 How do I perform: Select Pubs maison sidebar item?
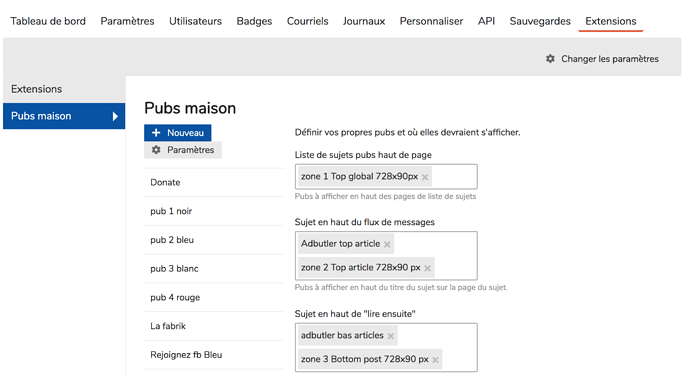(x=64, y=116)
